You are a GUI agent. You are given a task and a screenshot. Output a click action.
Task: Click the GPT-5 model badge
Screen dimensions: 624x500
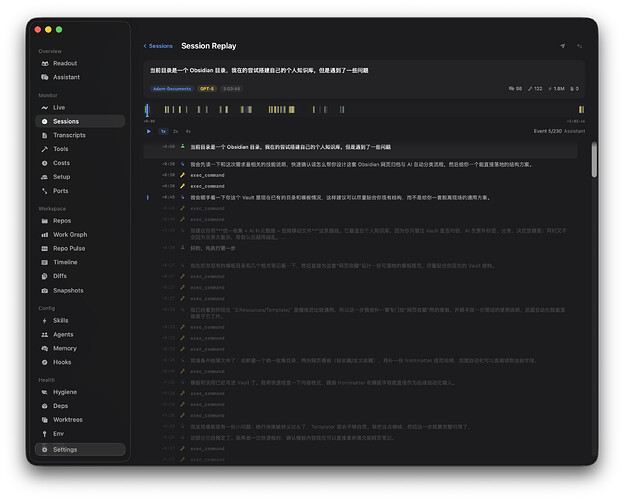coord(207,89)
